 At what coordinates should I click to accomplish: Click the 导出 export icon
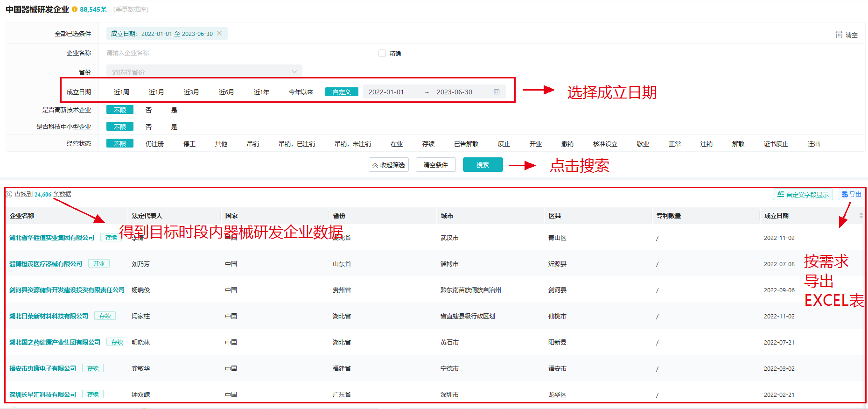pyautogui.click(x=845, y=194)
